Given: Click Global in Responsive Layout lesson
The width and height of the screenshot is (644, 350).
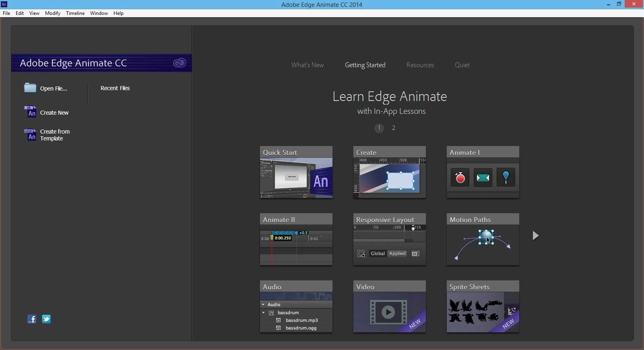Looking at the screenshot, I should pyautogui.click(x=378, y=253).
